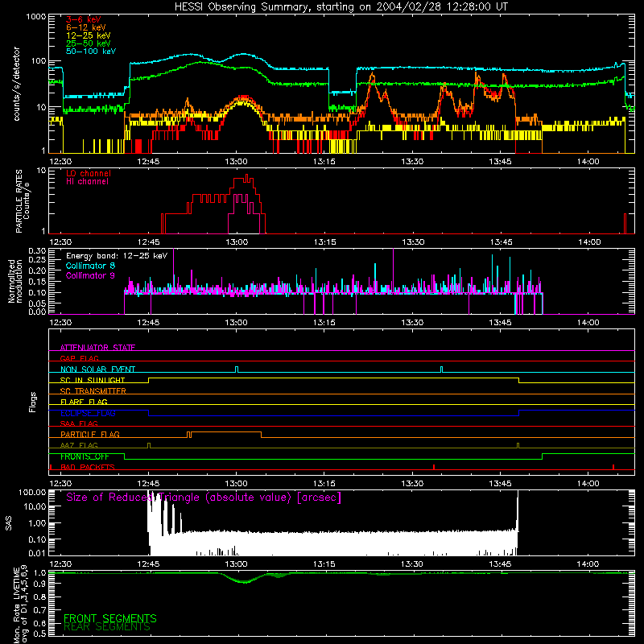Click the ECLIPSE FLAG label
Image resolution: width=644 pixels, height=644 pixels.
click(88, 413)
